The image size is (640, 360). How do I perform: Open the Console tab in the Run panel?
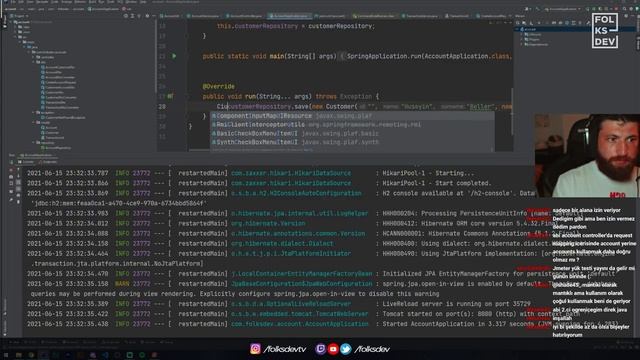click(x=27, y=162)
